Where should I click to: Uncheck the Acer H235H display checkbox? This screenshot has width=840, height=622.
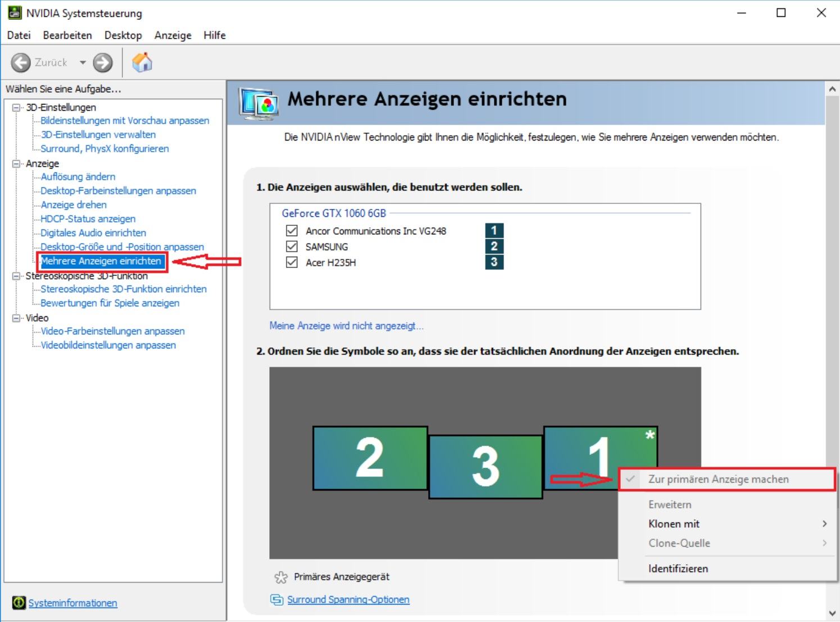292,262
